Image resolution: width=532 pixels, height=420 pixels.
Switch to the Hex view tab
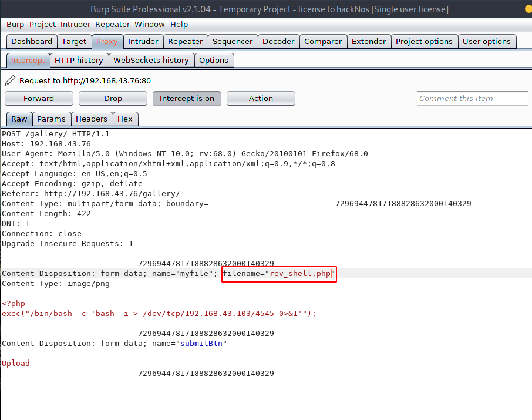pyautogui.click(x=125, y=119)
